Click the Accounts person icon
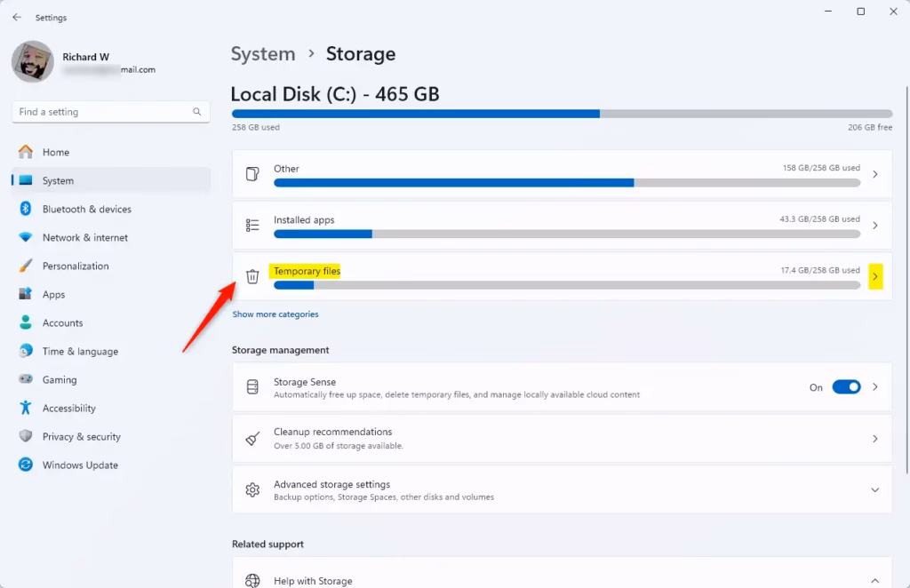This screenshot has height=588, width=910. 26,322
